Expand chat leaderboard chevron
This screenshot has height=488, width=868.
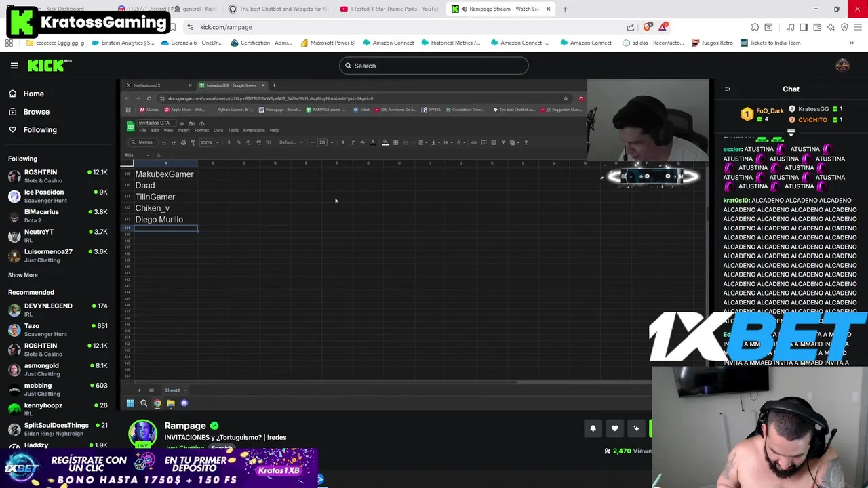(791, 133)
